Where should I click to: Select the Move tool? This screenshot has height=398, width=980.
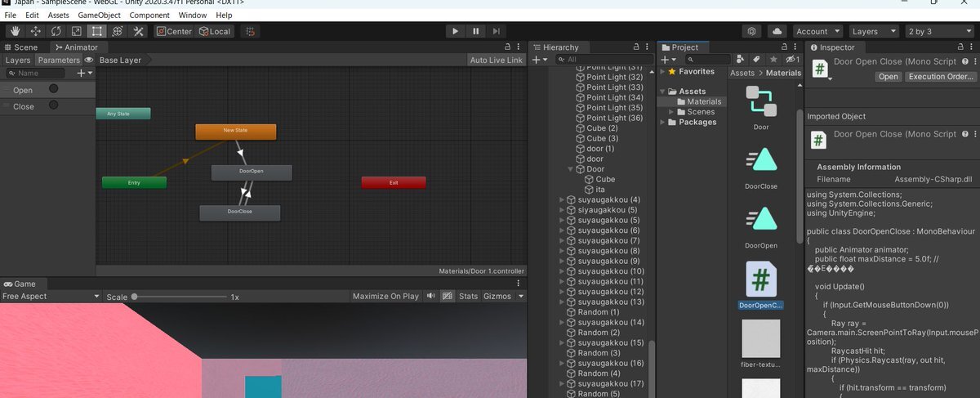click(36, 31)
